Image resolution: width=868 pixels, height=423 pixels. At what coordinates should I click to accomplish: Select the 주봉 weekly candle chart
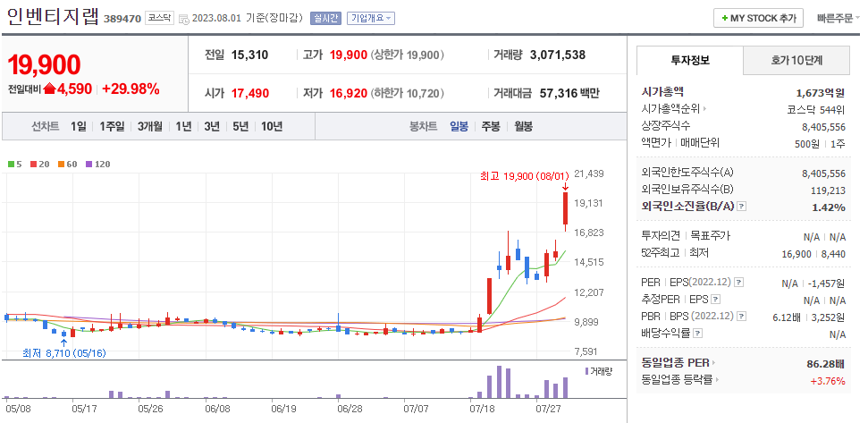point(491,126)
